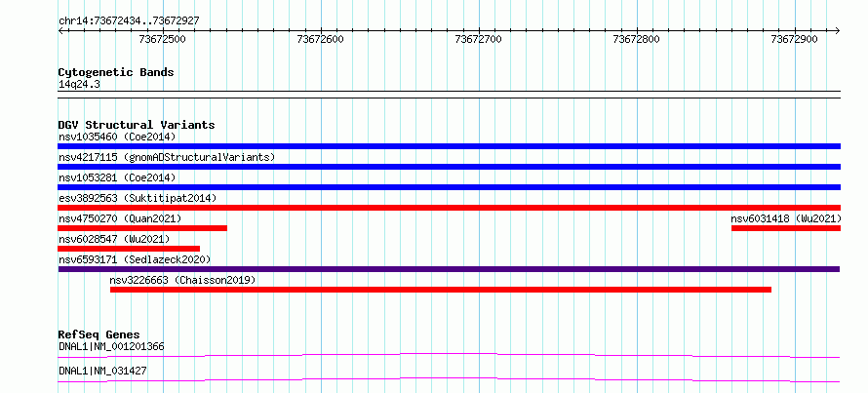868x393 pixels.
Task: Open the nsv6593171 (Sedlazeck2020) purple bar
Action: [449, 269]
